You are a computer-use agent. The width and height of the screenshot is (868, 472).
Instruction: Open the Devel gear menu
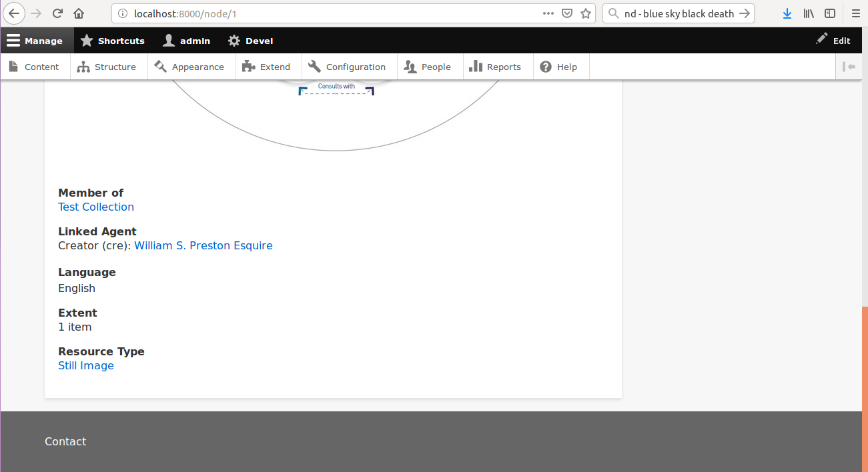pos(251,41)
